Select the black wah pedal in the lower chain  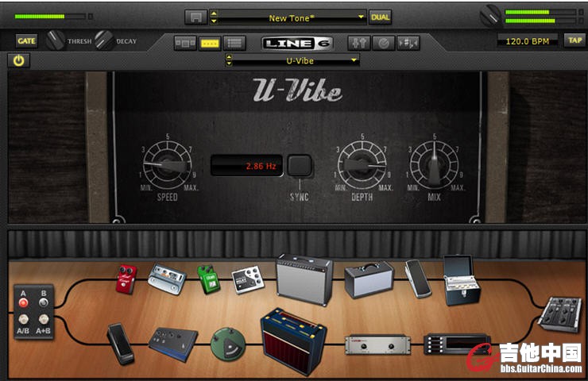pos(120,343)
